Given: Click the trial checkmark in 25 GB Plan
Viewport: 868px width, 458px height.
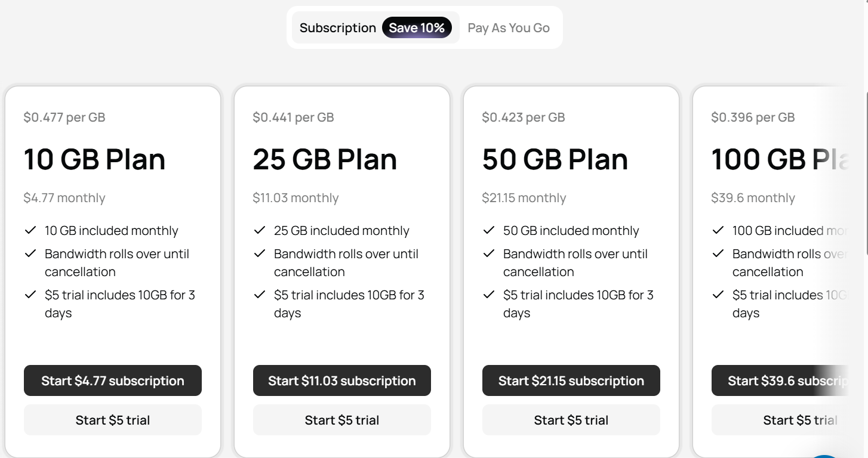Looking at the screenshot, I should coord(260,295).
